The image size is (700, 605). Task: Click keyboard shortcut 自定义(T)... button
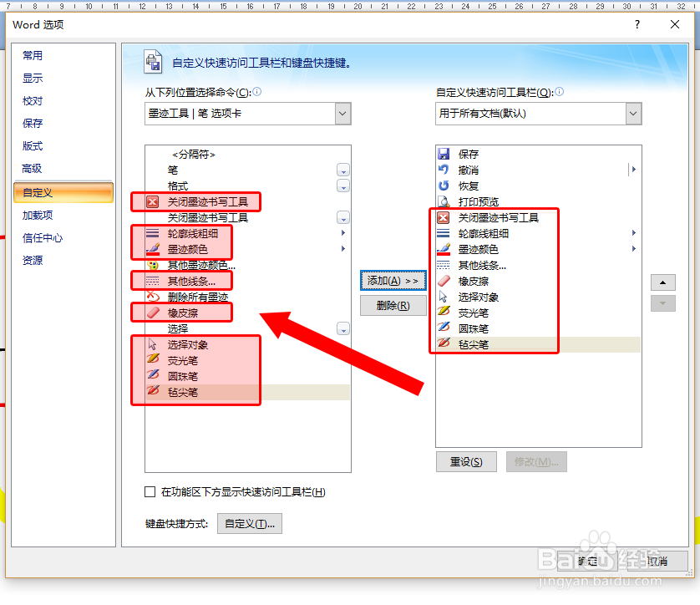(x=250, y=523)
